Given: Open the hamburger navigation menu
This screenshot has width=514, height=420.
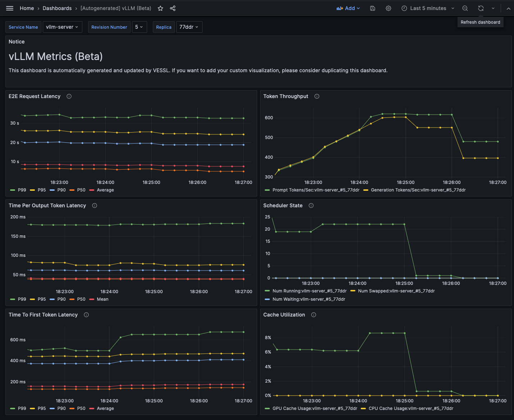Looking at the screenshot, I should coord(10,8).
